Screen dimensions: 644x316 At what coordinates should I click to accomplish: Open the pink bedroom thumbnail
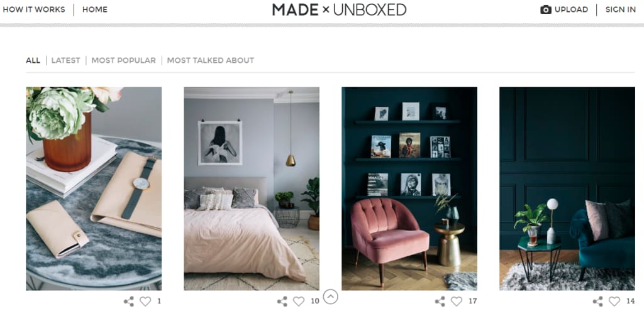point(252,188)
